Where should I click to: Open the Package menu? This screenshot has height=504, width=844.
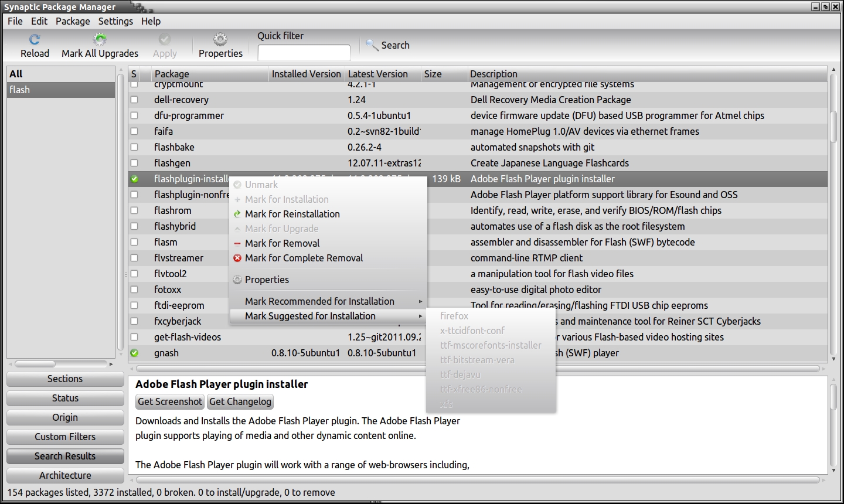73,21
